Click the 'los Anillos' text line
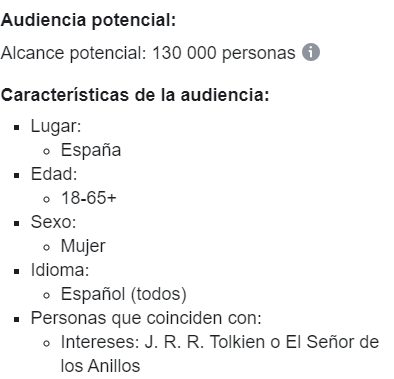 (x=100, y=366)
